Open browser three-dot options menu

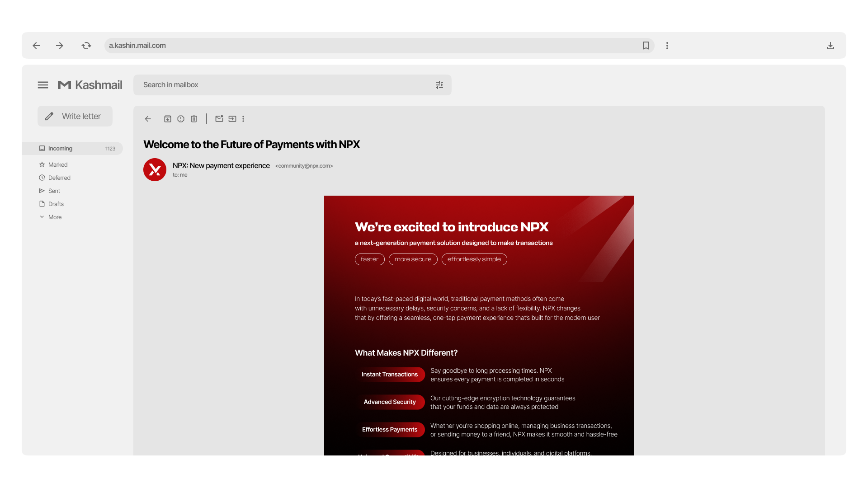[x=667, y=46]
